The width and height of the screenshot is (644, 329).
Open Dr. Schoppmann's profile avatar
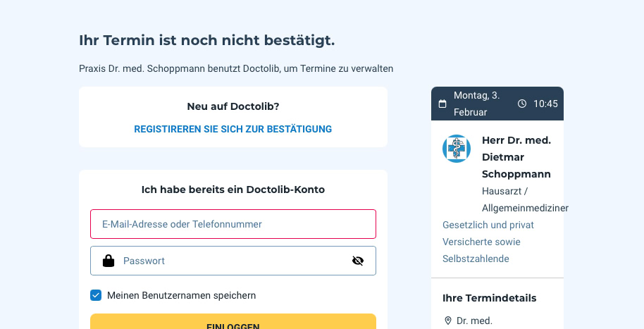pyautogui.click(x=457, y=149)
